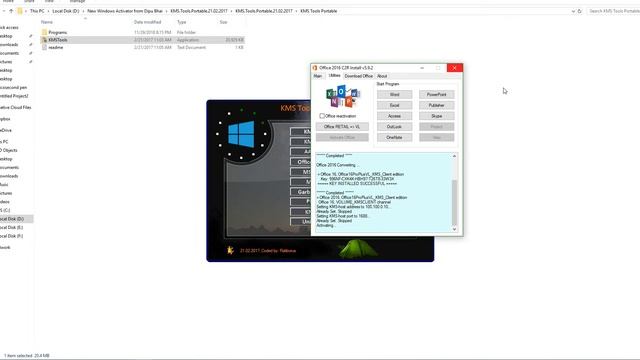Click the refresh icon in the address bar

pyautogui.click(x=580, y=11)
